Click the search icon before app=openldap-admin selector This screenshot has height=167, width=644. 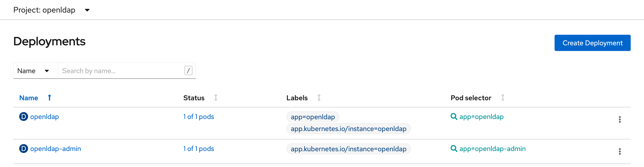click(x=454, y=149)
